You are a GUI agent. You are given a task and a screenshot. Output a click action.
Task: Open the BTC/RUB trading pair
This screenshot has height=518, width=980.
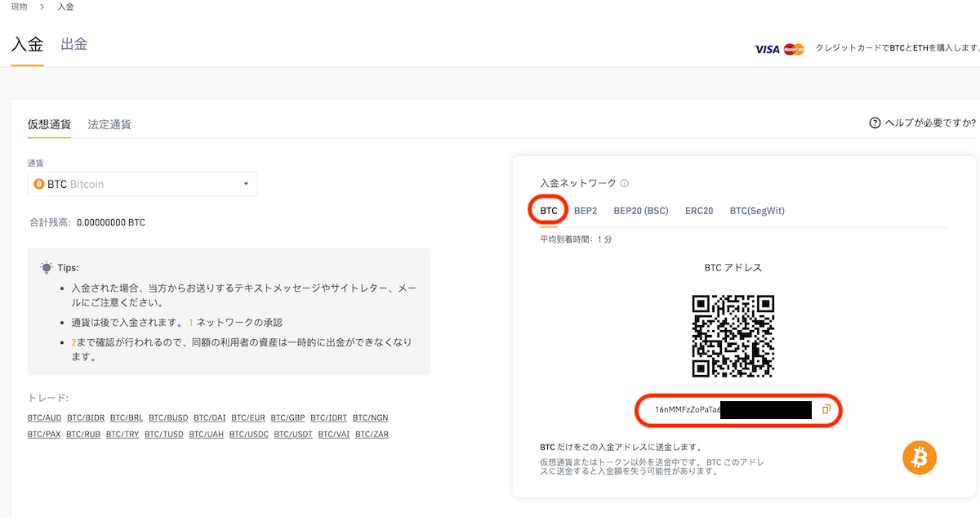pos(83,434)
